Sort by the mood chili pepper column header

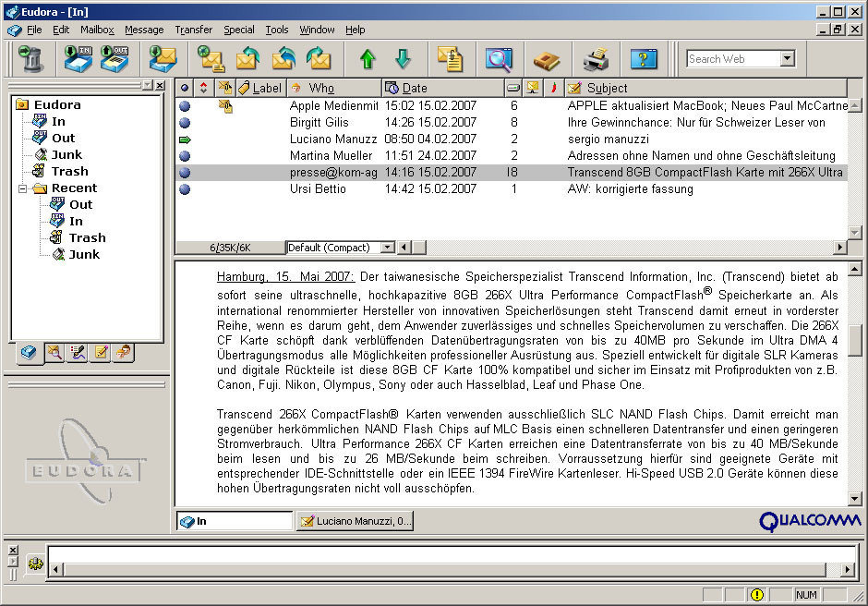(553, 88)
